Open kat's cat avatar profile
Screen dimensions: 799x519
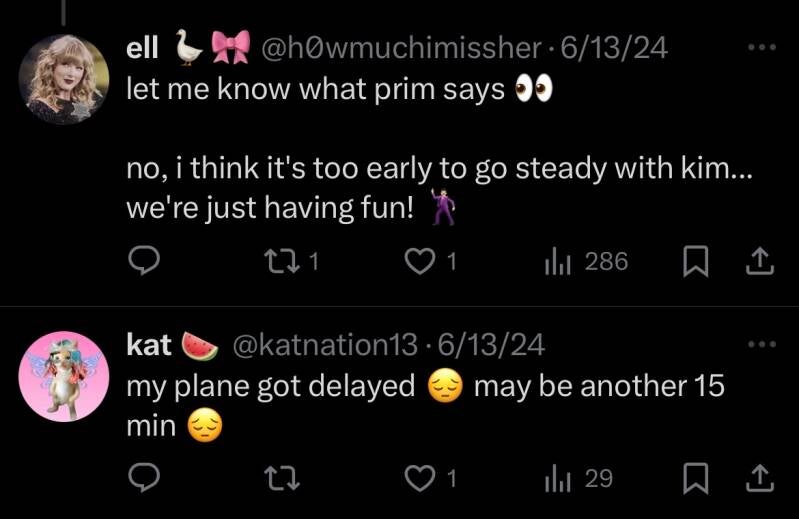click(64, 375)
